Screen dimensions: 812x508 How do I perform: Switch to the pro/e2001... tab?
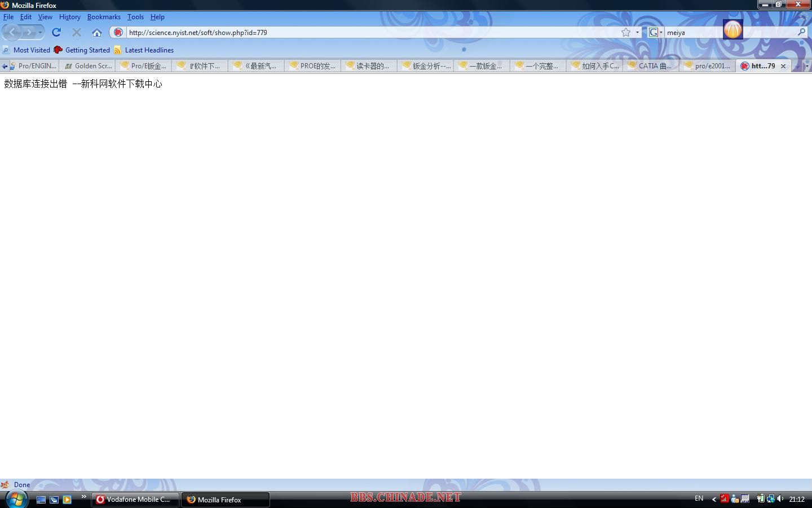708,66
